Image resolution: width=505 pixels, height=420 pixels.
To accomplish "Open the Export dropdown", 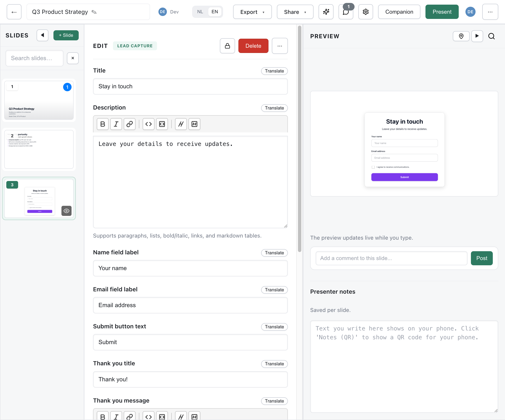I will point(252,12).
